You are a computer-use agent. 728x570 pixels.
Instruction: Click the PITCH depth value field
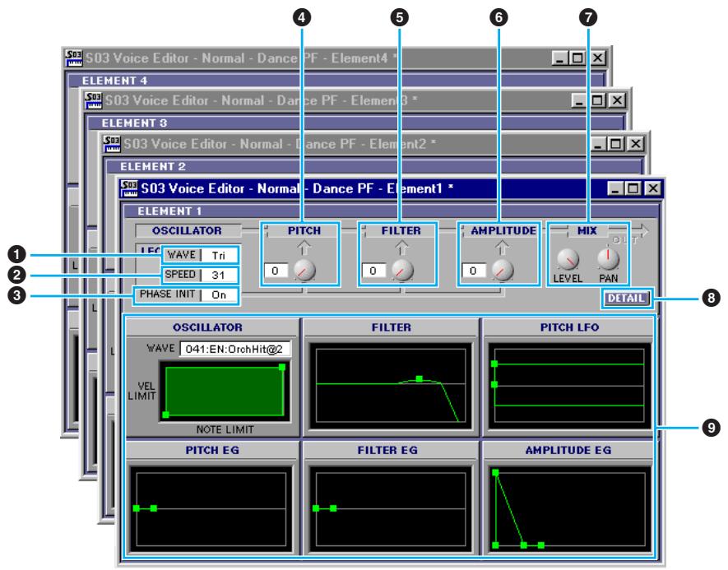(x=276, y=271)
